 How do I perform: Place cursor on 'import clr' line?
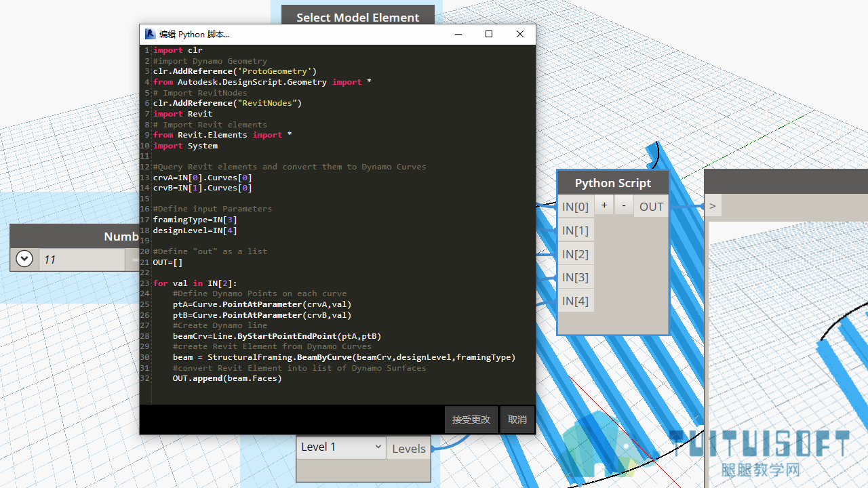(178, 50)
